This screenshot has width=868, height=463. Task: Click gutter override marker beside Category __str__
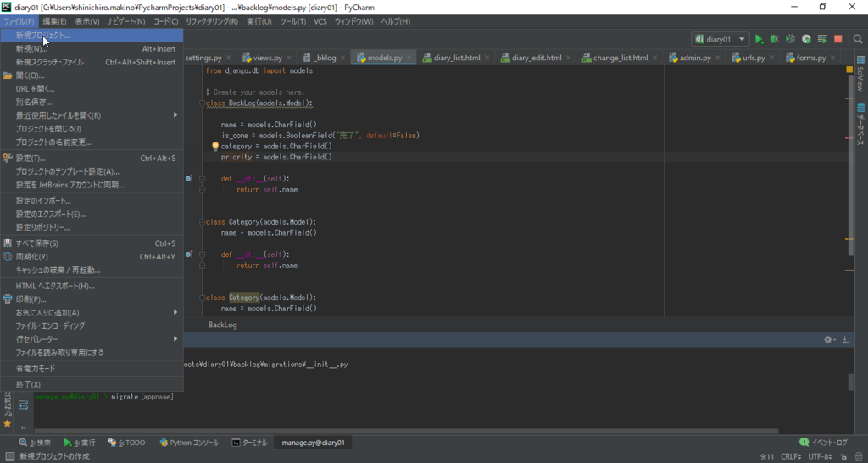189,254
